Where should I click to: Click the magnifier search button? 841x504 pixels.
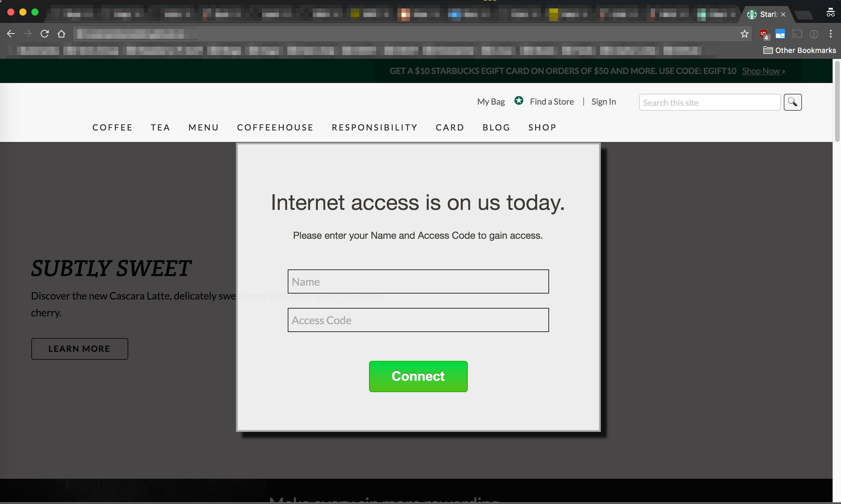793,102
